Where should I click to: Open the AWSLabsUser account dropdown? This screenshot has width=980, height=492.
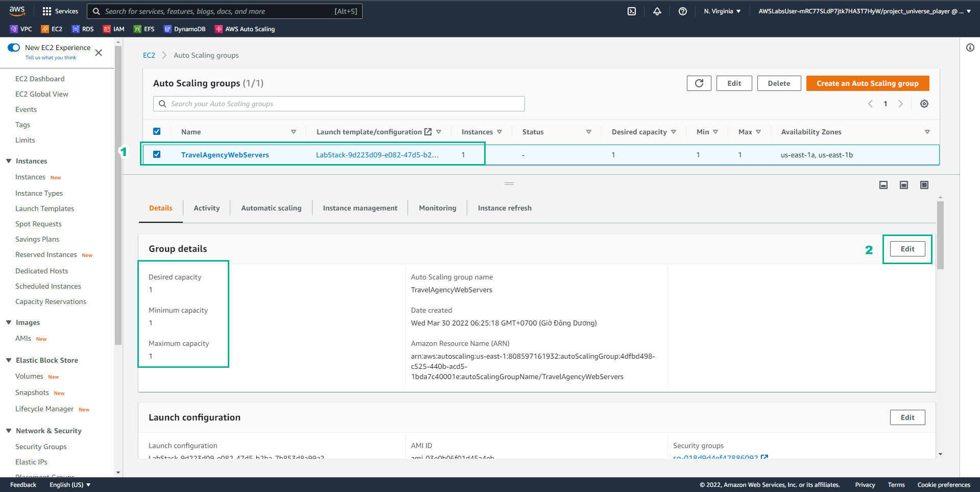865,11
